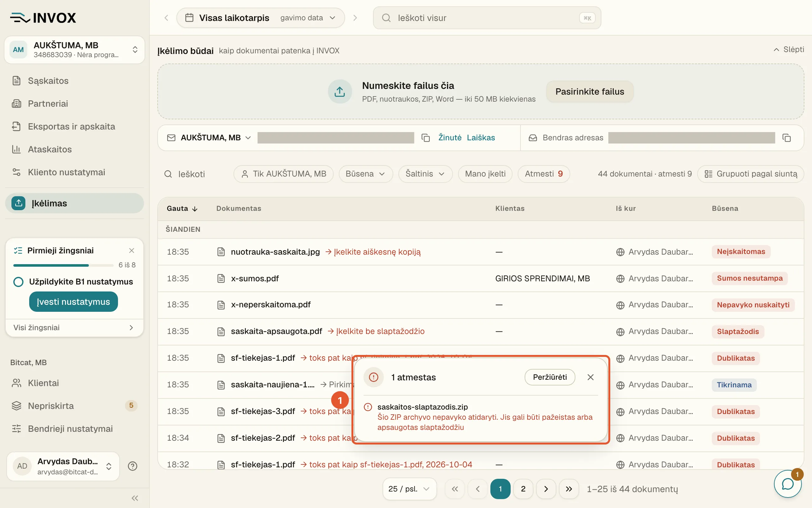
Task: Go to previous page arrow in pagination
Action: click(477, 489)
